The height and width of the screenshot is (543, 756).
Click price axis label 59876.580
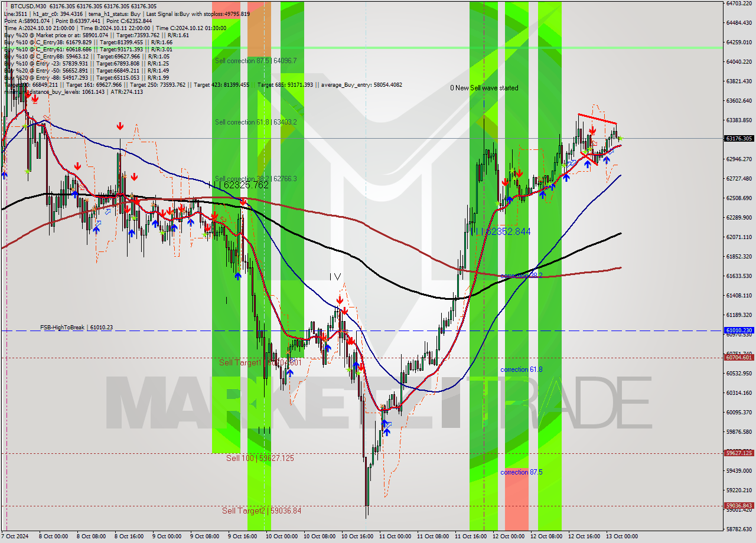point(738,431)
